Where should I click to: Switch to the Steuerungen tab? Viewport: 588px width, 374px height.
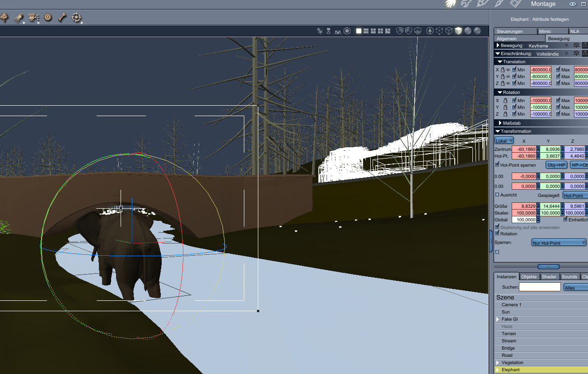[516, 31]
